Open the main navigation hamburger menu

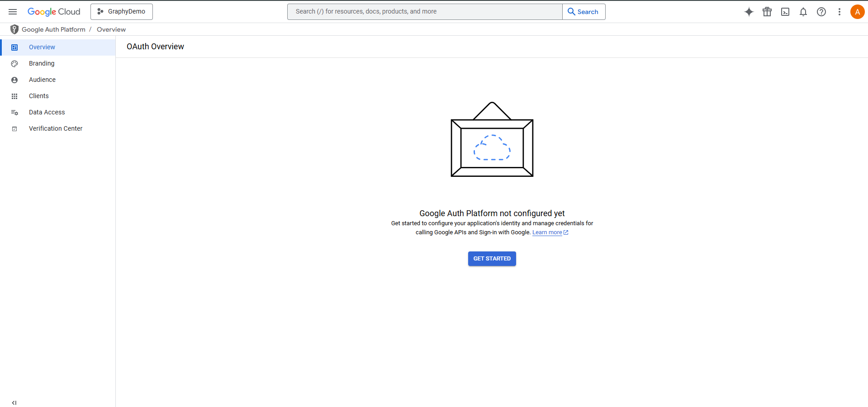pos(13,12)
